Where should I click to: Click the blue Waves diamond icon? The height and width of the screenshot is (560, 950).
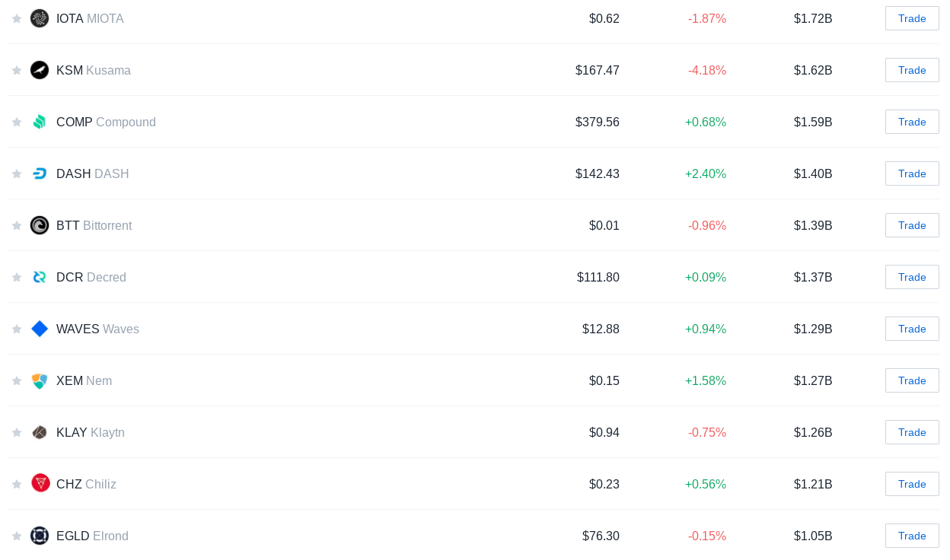point(40,329)
